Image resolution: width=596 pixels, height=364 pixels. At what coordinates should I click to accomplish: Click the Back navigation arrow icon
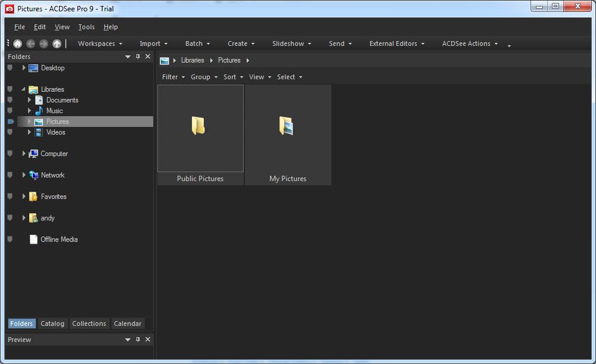click(x=30, y=43)
